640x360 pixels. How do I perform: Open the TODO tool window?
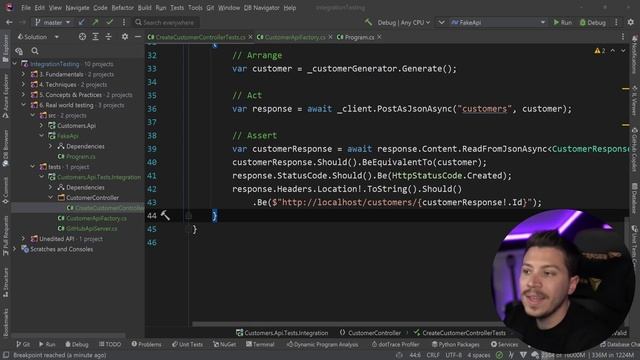[x=110, y=344]
